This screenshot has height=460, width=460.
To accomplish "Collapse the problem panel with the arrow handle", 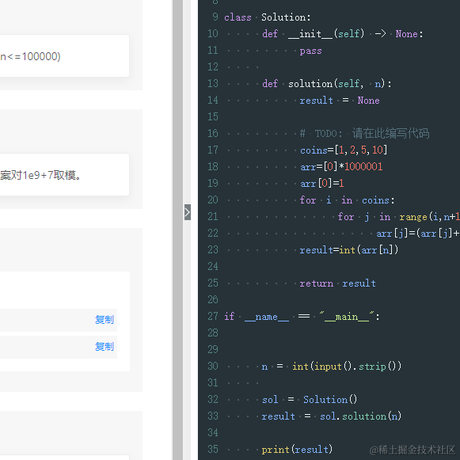I will click(187, 212).
